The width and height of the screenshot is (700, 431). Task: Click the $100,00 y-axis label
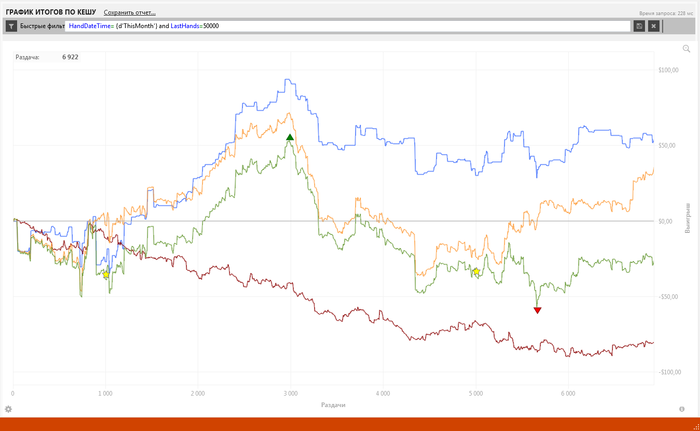click(665, 70)
